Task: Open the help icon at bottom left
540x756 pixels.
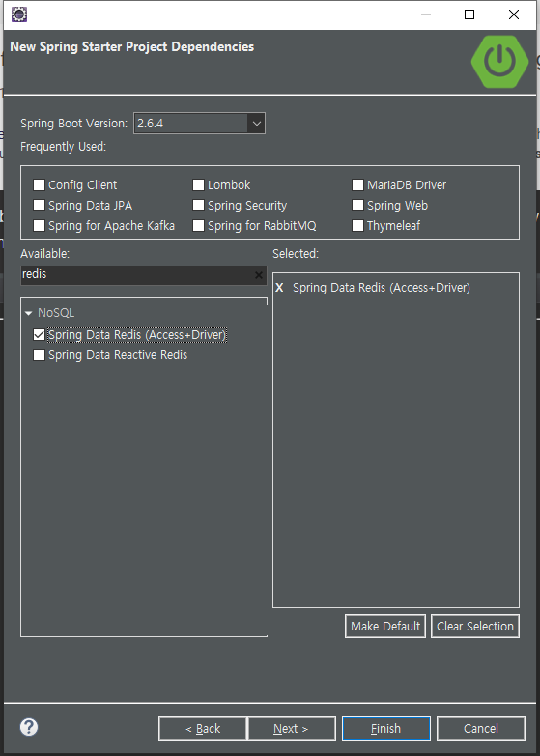Action: click(29, 727)
